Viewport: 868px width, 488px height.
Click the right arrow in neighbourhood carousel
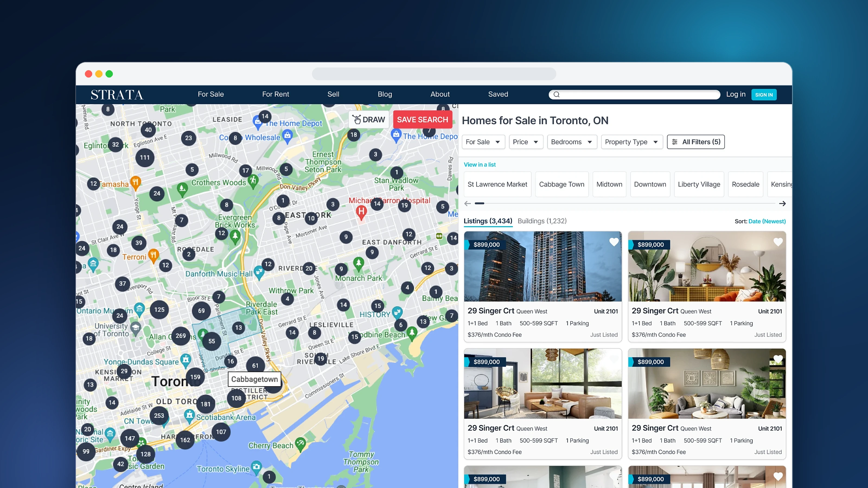pyautogui.click(x=782, y=203)
